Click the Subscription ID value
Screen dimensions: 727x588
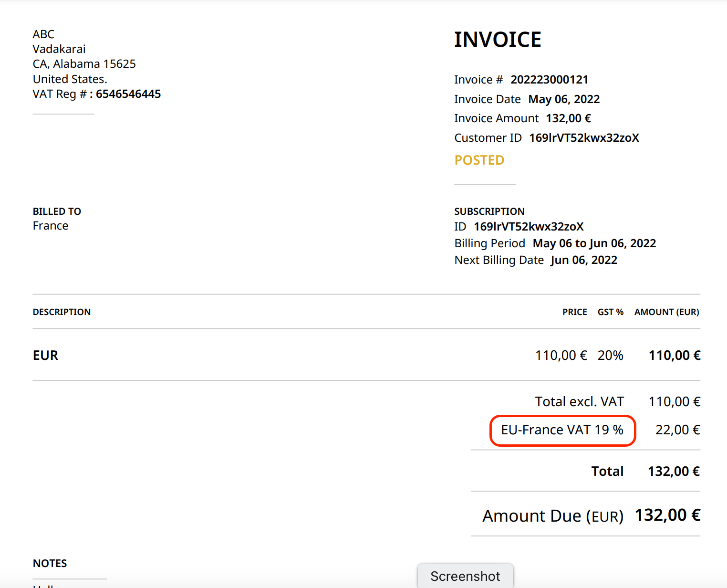529,226
